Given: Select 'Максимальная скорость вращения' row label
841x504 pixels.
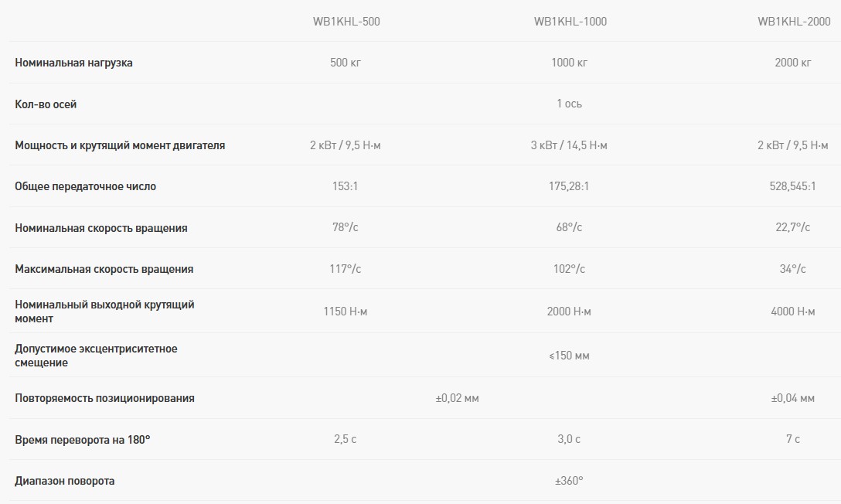Looking at the screenshot, I should tap(104, 269).
